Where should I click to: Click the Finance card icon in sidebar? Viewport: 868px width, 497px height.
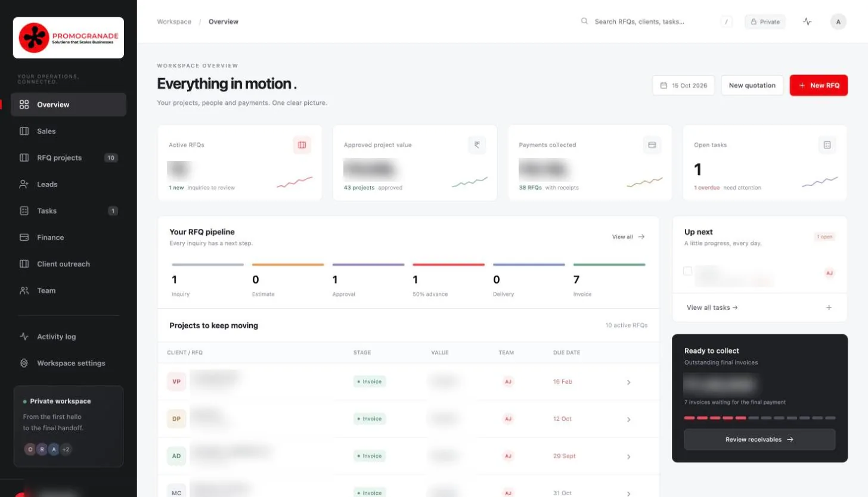pyautogui.click(x=24, y=237)
